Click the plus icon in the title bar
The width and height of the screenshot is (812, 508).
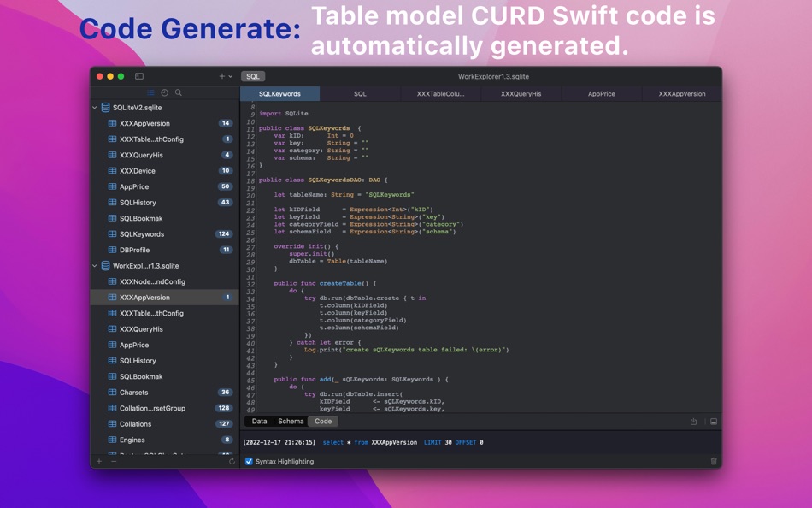221,76
